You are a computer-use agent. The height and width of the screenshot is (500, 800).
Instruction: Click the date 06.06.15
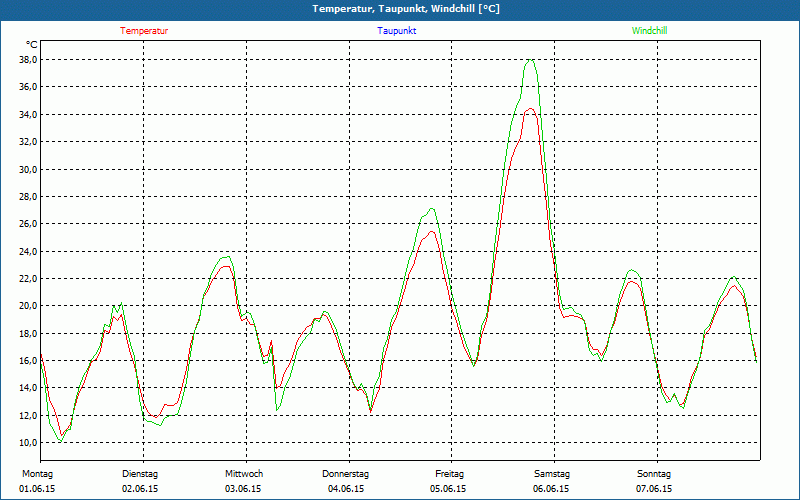[x=551, y=489]
